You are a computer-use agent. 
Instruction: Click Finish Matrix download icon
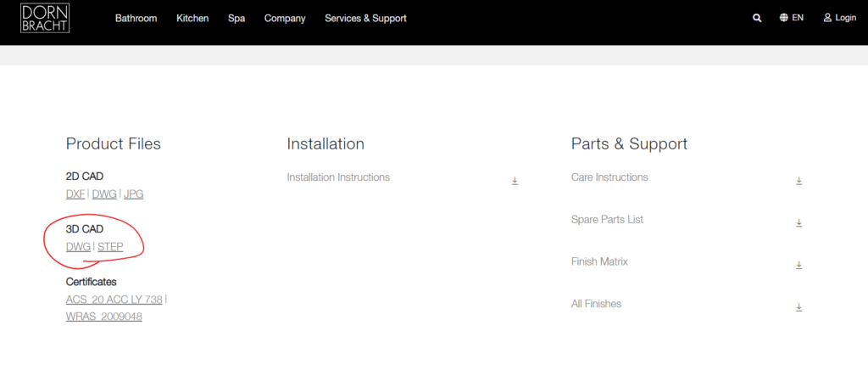pos(798,265)
